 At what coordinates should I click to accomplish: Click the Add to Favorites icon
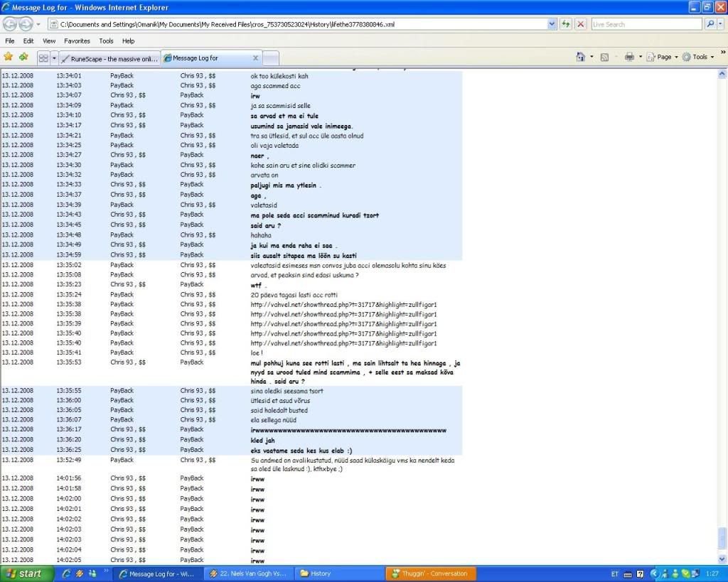(23, 57)
